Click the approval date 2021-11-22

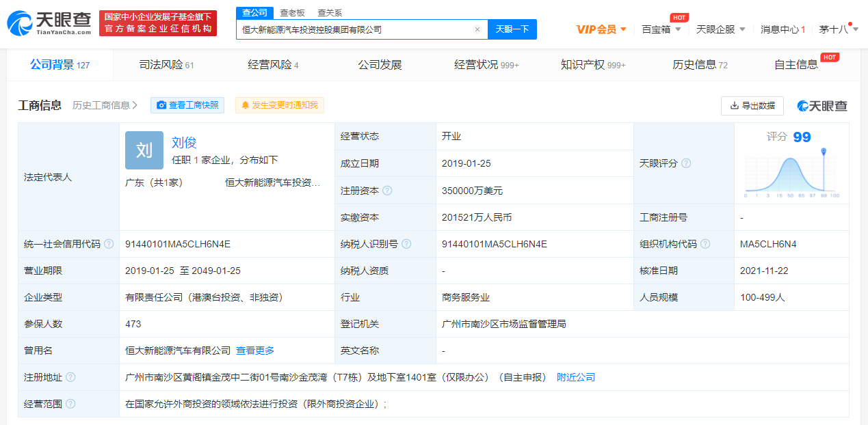pyautogui.click(x=764, y=271)
